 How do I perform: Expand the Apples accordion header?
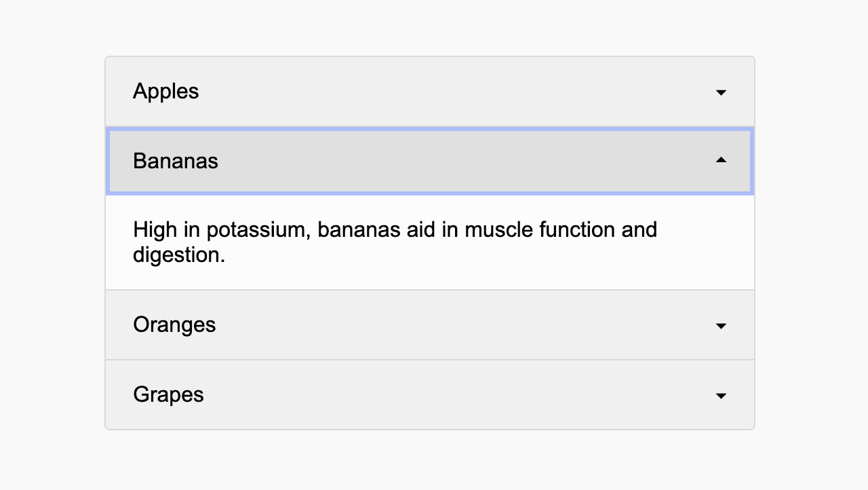point(430,92)
